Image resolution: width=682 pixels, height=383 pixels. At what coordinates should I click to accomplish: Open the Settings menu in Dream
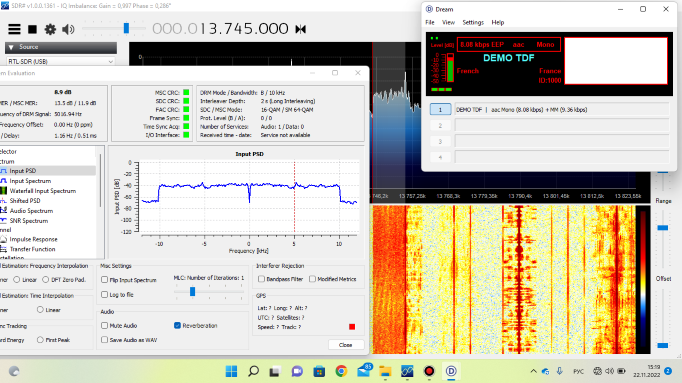coord(473,22)
